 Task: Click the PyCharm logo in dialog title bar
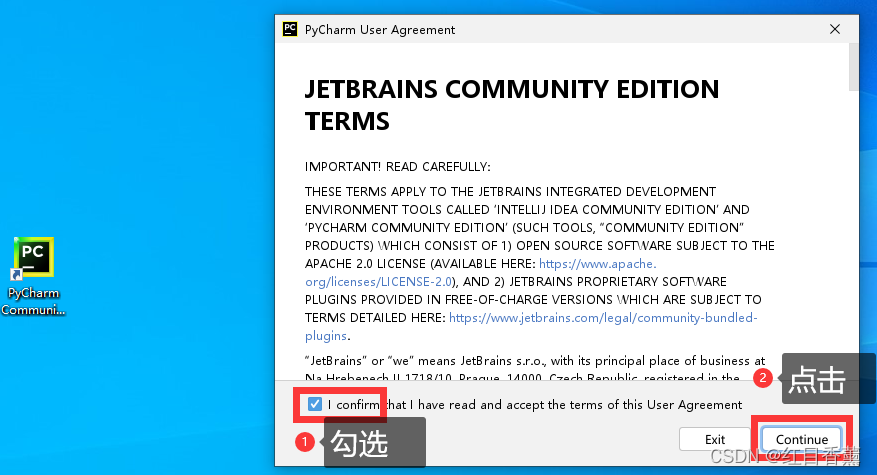point(290,29)
